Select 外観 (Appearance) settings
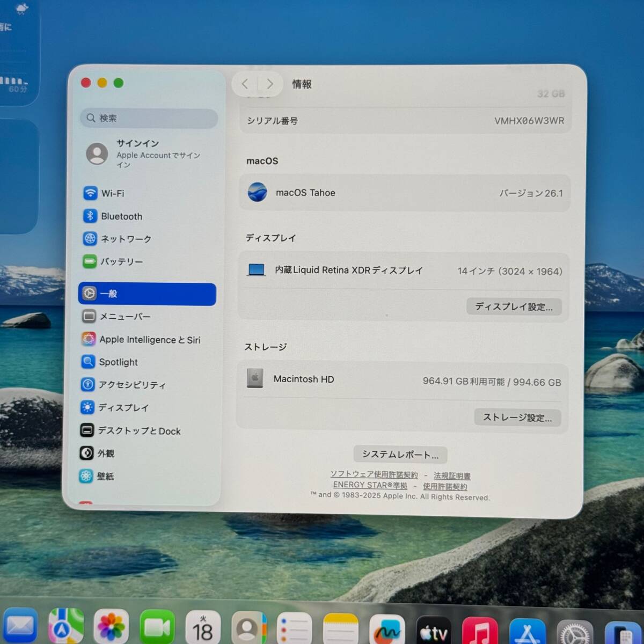Viewport: 644px width, 644px height. coord(105,453)
